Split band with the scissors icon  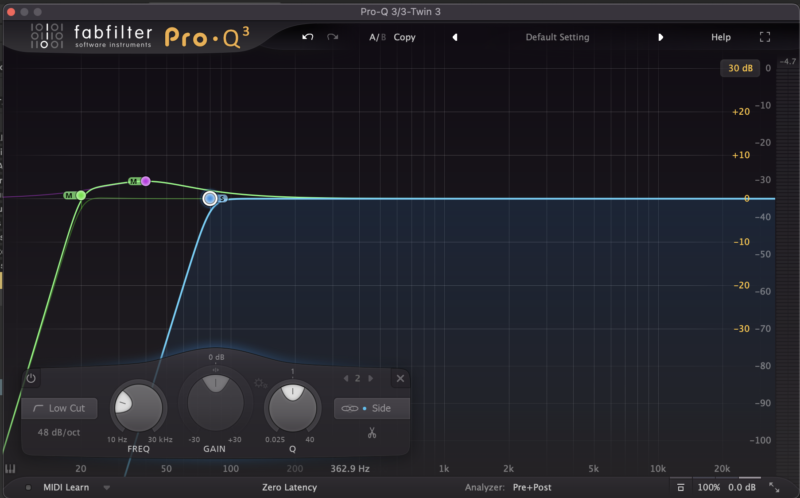point(372,433)
